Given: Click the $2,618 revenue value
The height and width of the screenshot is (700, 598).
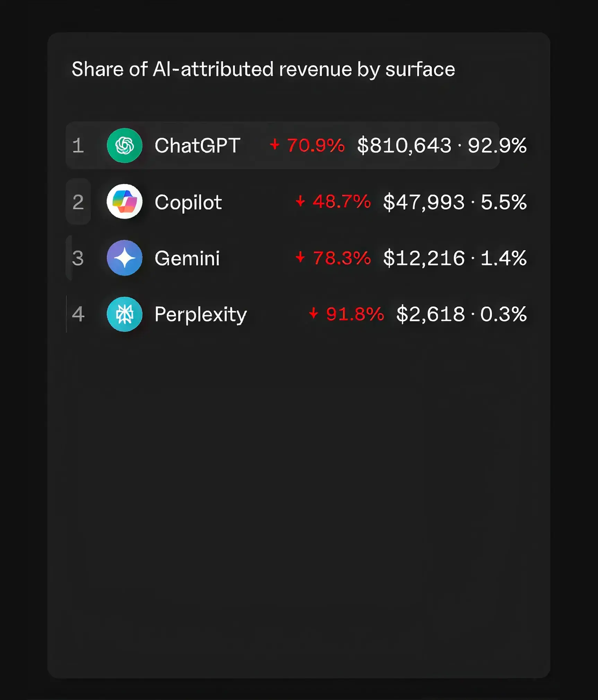Looking at the screenshot, I should tap(430, 314).
